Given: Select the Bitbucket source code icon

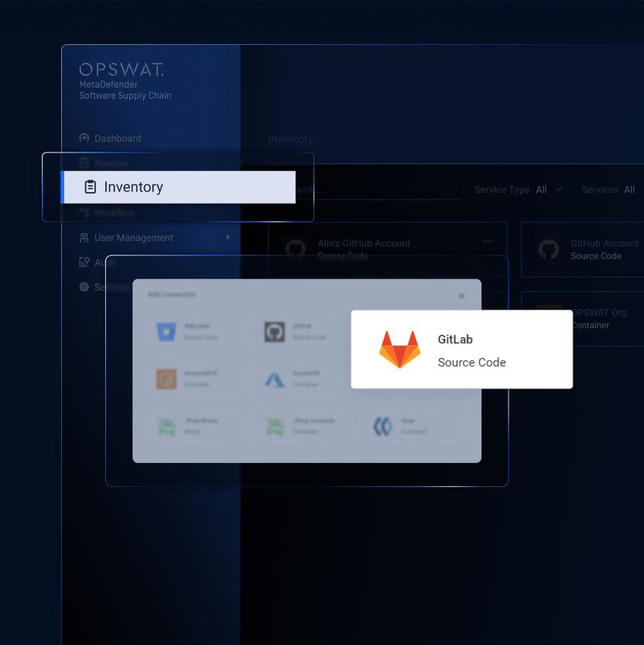Looking at the screenshot, I should tap(166, 332).
